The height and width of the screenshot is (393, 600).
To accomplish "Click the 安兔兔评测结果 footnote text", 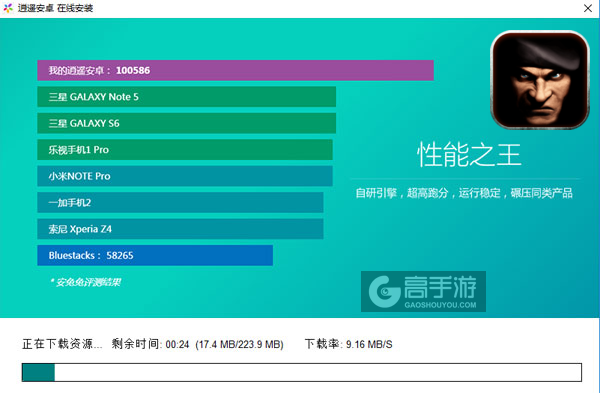I will coord(85,282).
